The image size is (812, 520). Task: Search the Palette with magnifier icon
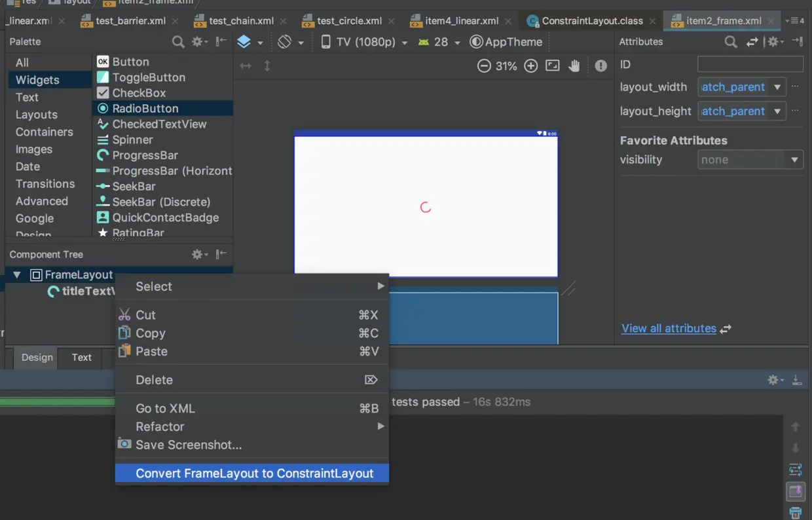pos(178,42)
